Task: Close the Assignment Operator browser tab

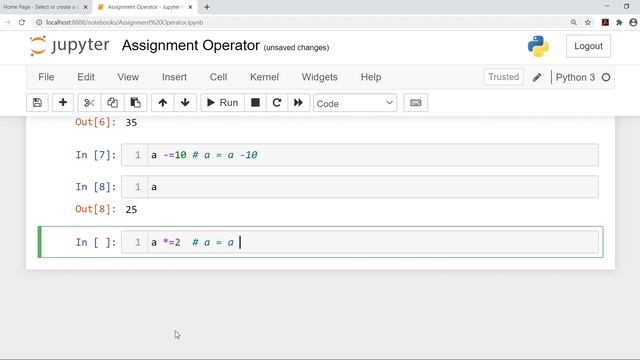Action: click(190, 7)
